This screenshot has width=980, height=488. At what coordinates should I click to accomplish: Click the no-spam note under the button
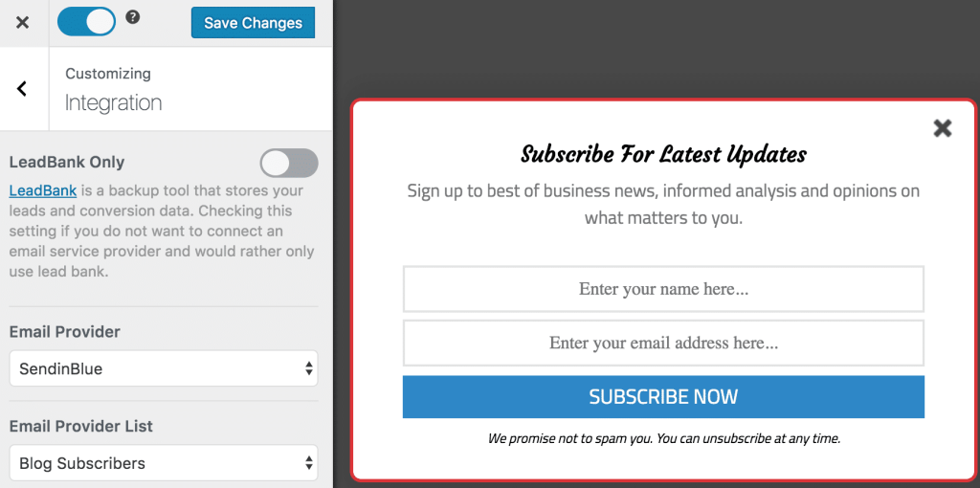pyautogui.click(x=663, y=439)
